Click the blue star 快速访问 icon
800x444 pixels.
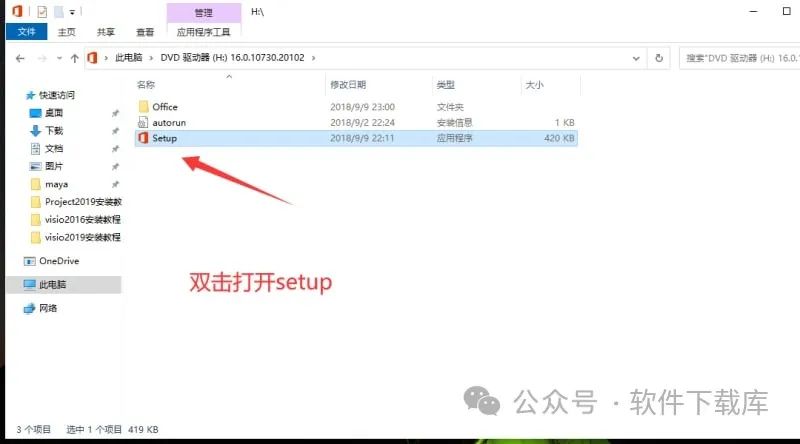pyautogui.click(x=30, y=95)
